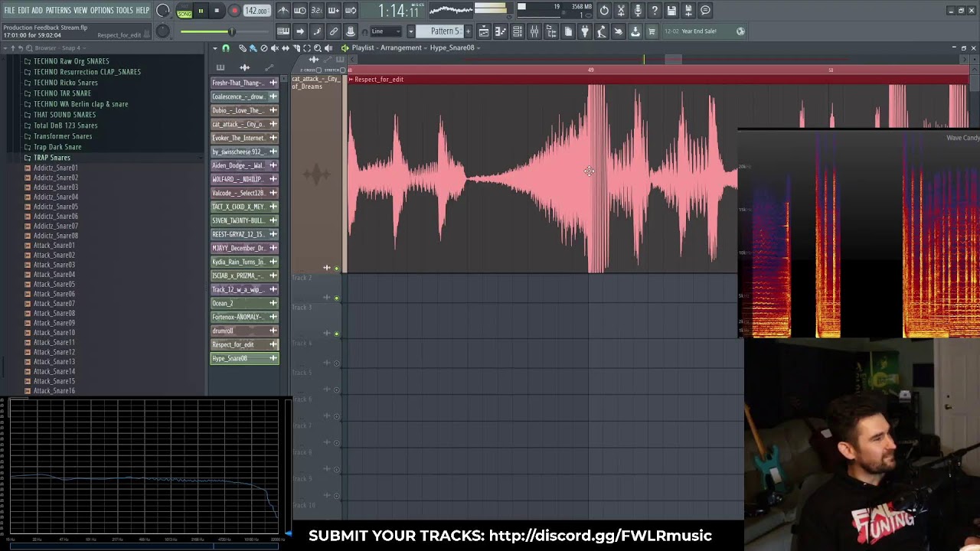Mute Track 2 with its green light
This screenshot has height=551, width=980.
pos(336,298)
